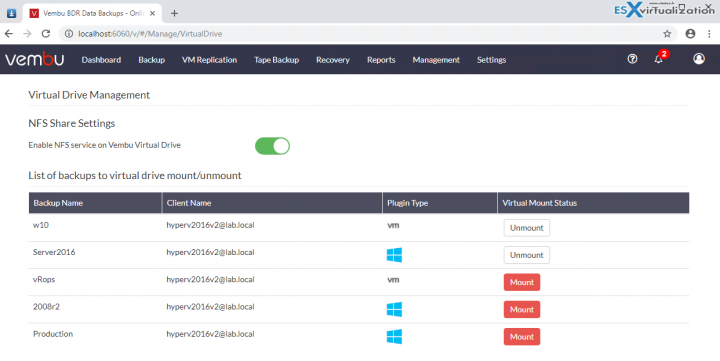Click the browser address bar URL
The height and width of the screenshot is (361, 720).
[150, 34]
